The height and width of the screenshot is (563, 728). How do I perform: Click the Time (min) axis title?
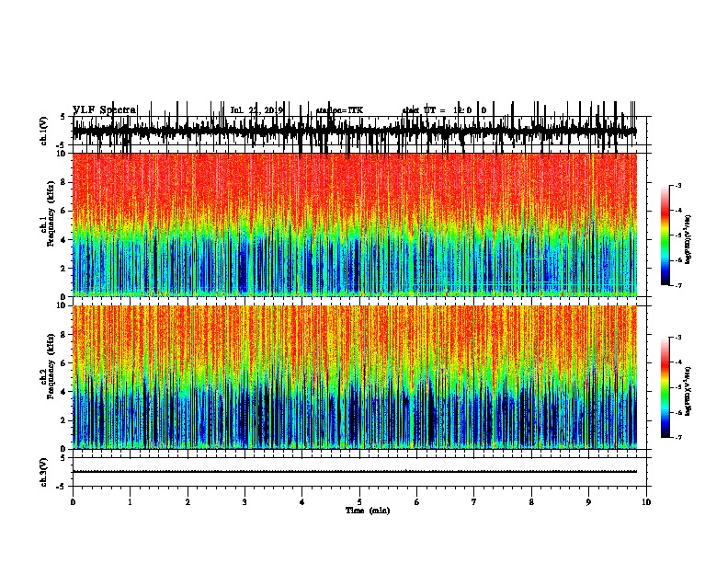tap(368, 511)
